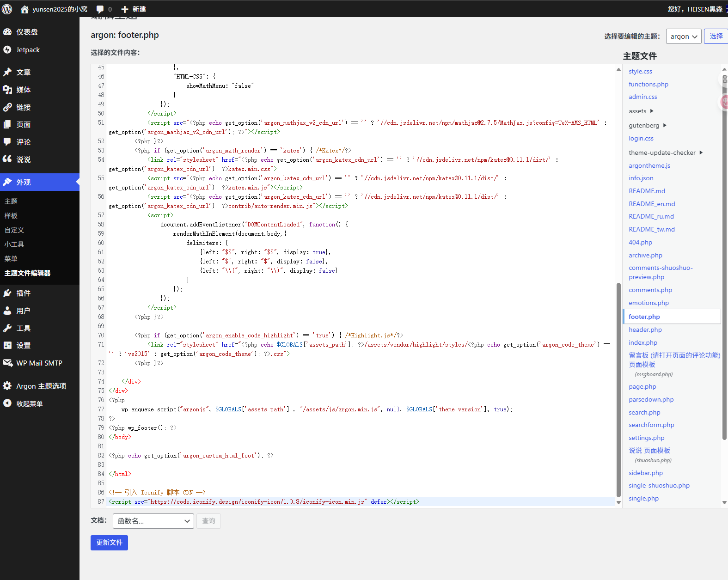Expand the theme-update-checker folder
The width and height of the screenshot is (728, 580).
(666, 153)
